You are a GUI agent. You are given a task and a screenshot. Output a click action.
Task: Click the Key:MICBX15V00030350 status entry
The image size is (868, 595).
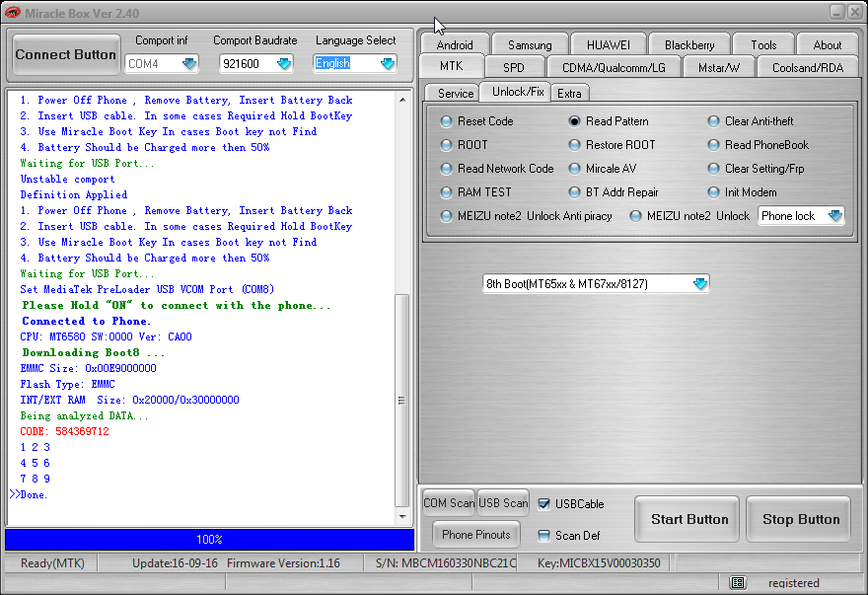coord(599,563)
